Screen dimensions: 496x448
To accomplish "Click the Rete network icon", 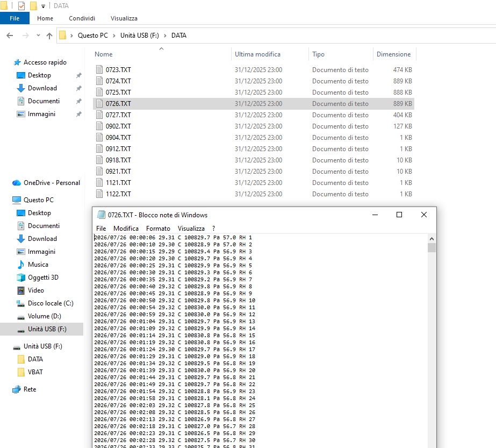I will click(x=17, y=389).
